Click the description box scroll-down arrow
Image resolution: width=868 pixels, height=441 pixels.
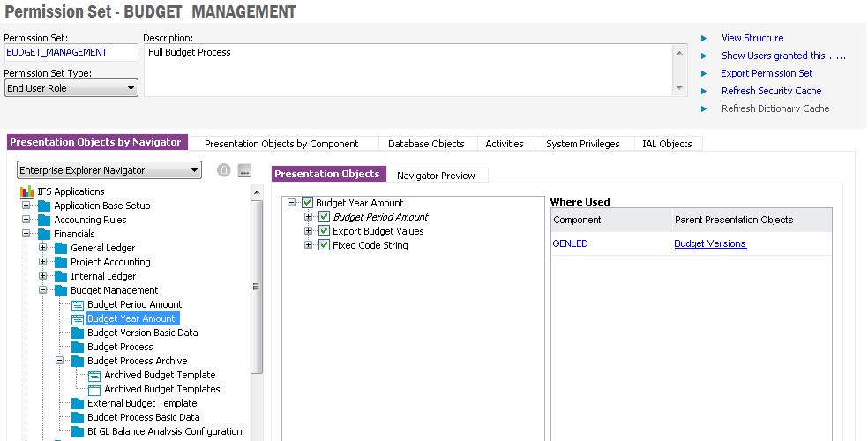point(680,88)
